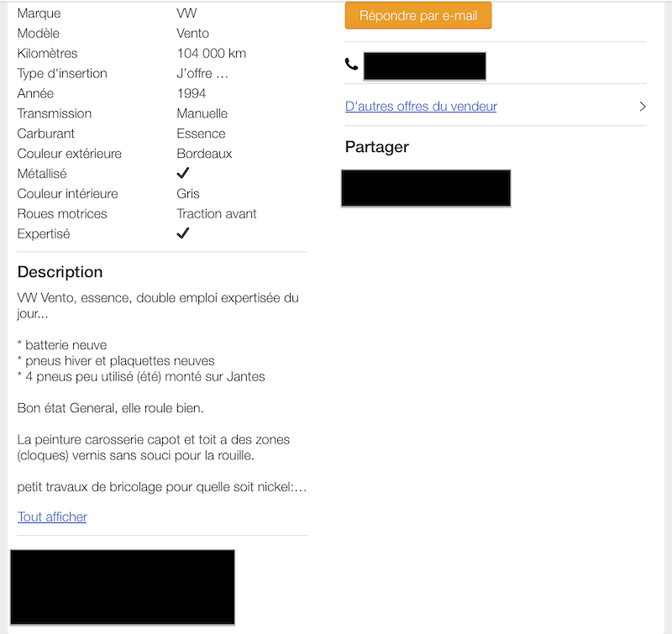Click the blacked-out share buttons area

click(426, 188)
